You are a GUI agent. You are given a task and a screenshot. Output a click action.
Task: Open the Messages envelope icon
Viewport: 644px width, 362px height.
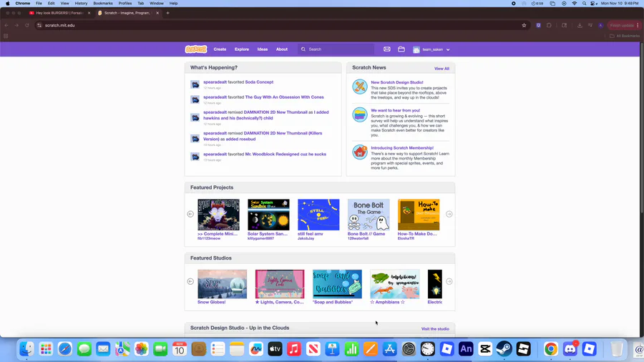(387, 49)
